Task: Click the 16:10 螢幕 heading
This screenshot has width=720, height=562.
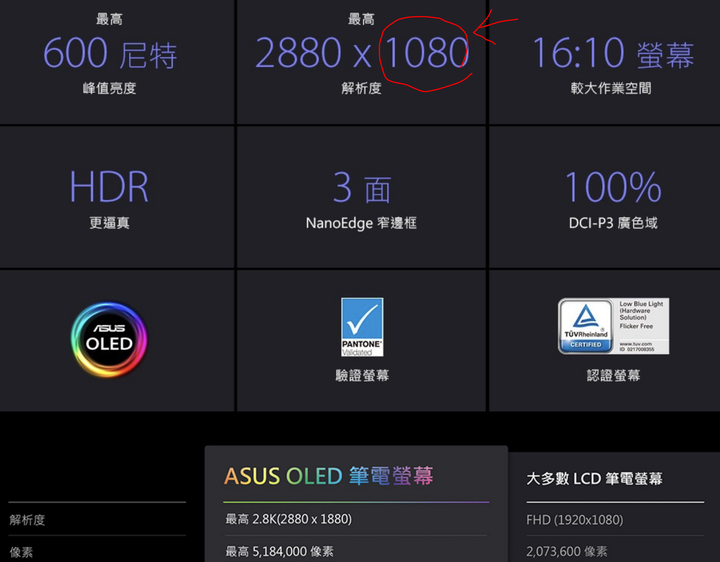Action: [x=613, y=53]
